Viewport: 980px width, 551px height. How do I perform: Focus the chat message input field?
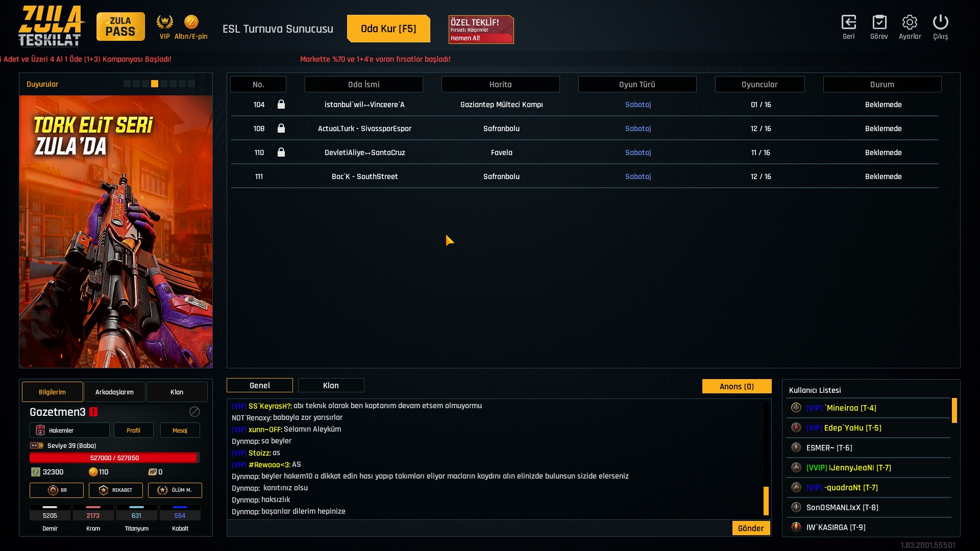click(x=479, y=528)
